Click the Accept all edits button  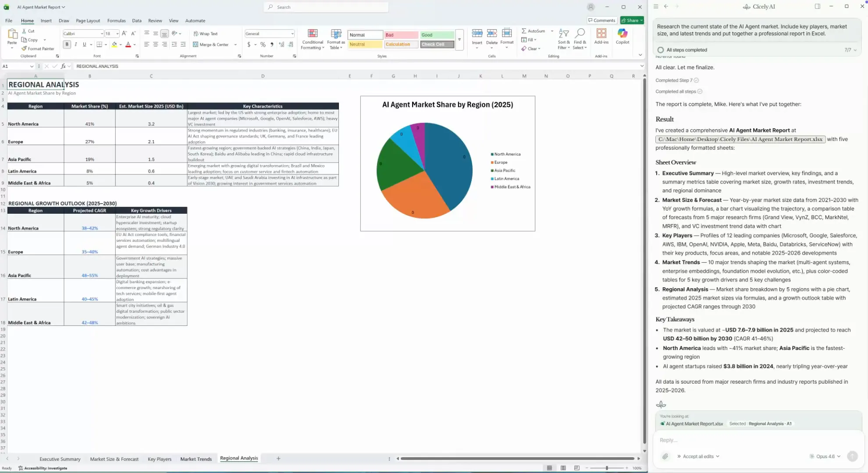(x=698, y=456)
